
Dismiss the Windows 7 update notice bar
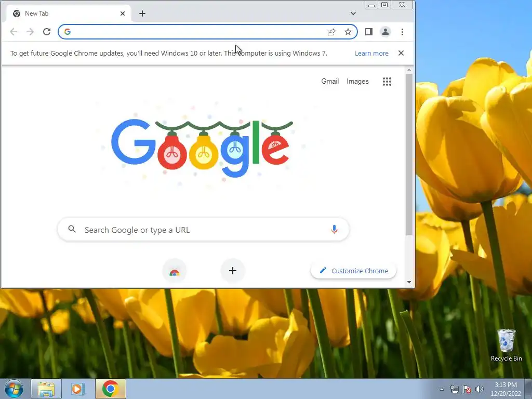[x=401, y=53]
